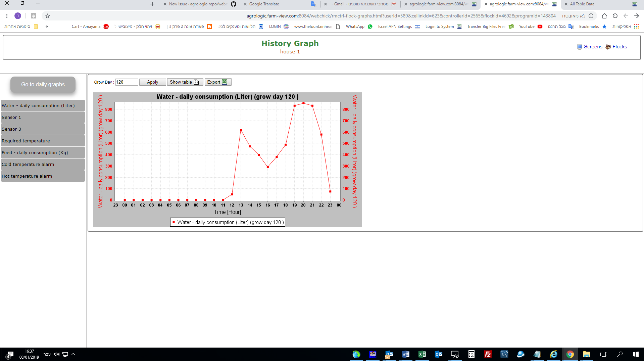This screenshot has width=644, height=361.
Task: Open Task View from the taskbar
Action: coord(603,354)
